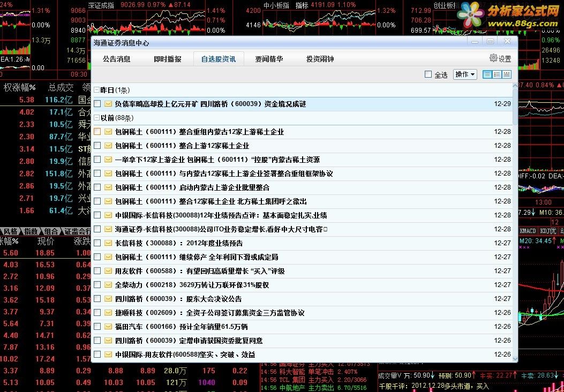Image resolution: width=564 pixels, height=392 pixels.
Task: Select 组合 tab in background stock window
Action: tap(51, 231)
